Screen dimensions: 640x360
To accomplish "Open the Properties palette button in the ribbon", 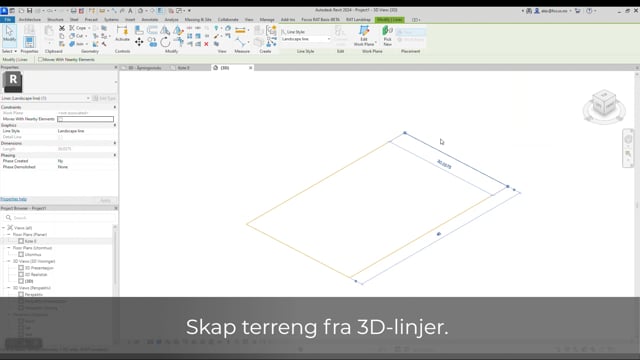I will pyautogui.click(x=29, y=42).
